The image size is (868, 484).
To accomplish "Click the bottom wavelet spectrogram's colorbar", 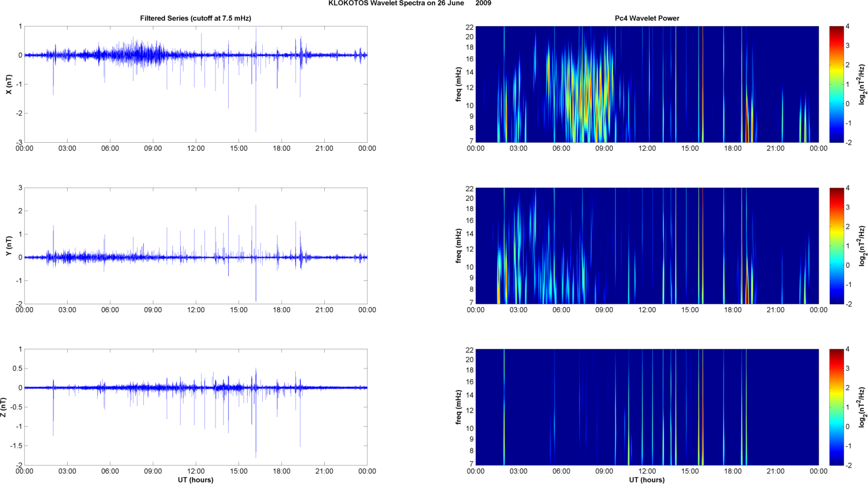I will click(x=836, y=407).
